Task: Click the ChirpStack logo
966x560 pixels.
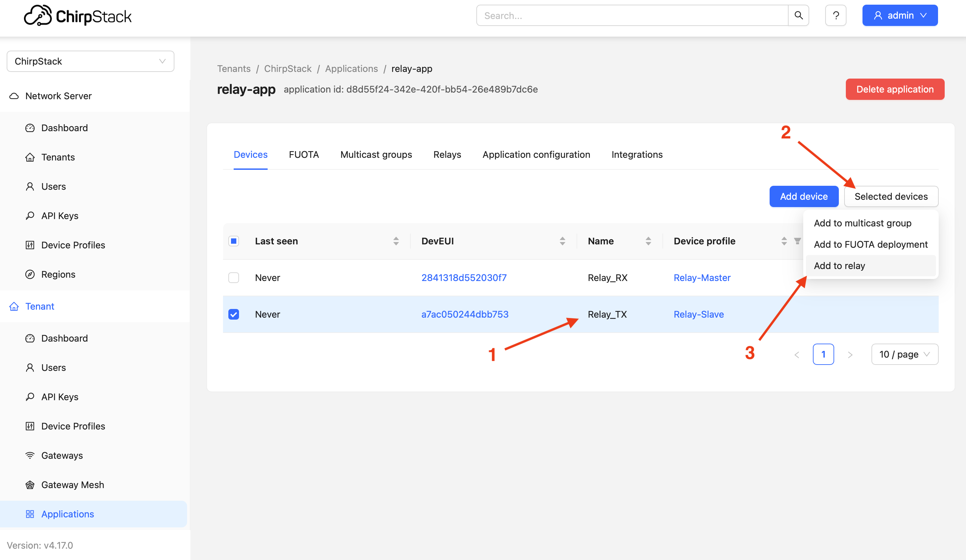Action: (78, 16)
